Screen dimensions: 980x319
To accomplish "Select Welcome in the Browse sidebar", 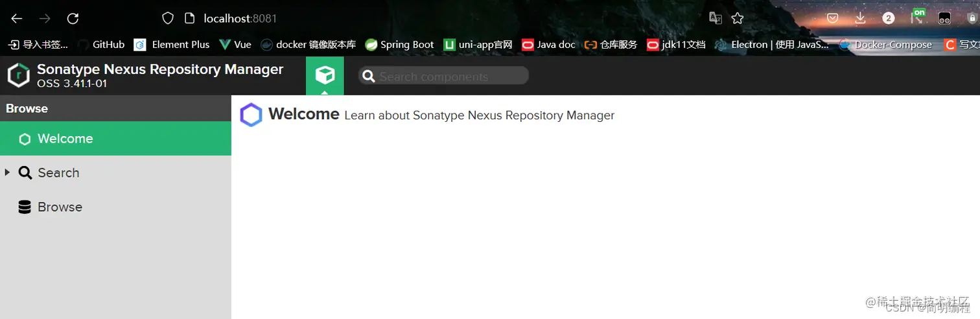I will coord(115,139).
